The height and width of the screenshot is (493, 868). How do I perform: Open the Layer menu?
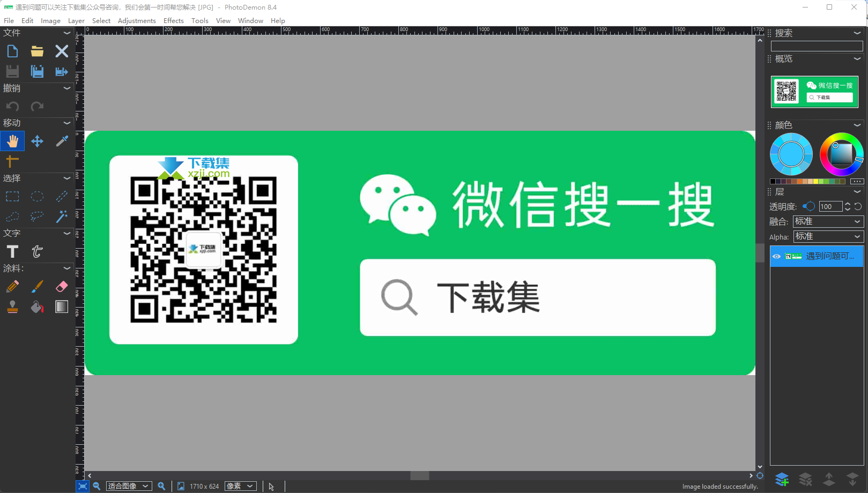tap(76, 20)
